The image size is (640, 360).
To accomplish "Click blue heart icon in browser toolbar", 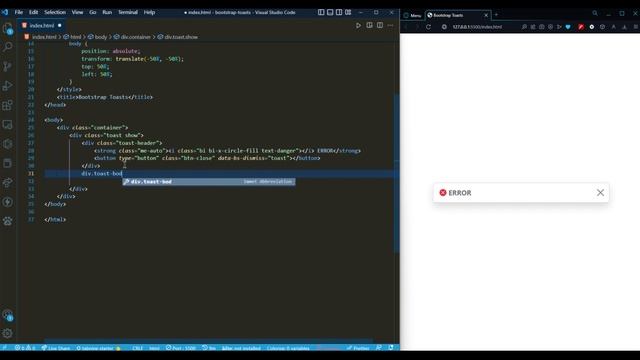I will tap(568, 27).
